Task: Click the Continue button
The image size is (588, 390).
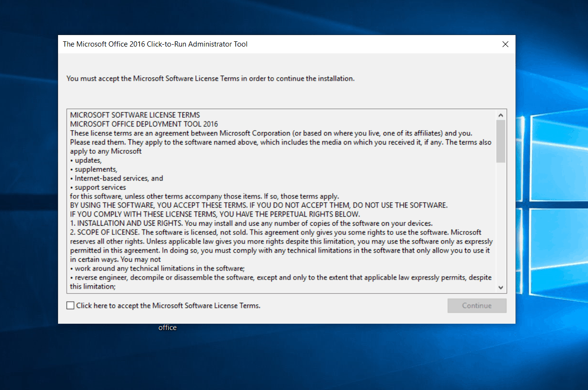Action: click(x=477, y=305)
